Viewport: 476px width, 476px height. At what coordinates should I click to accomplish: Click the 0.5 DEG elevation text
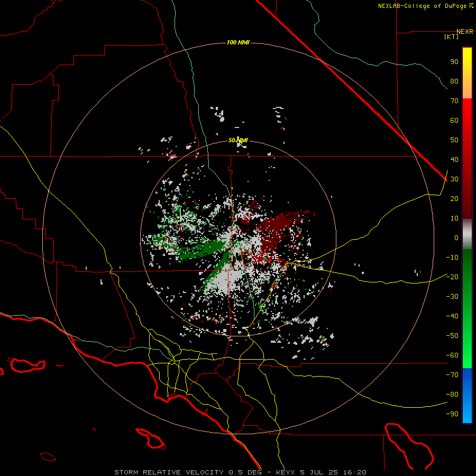245,472
